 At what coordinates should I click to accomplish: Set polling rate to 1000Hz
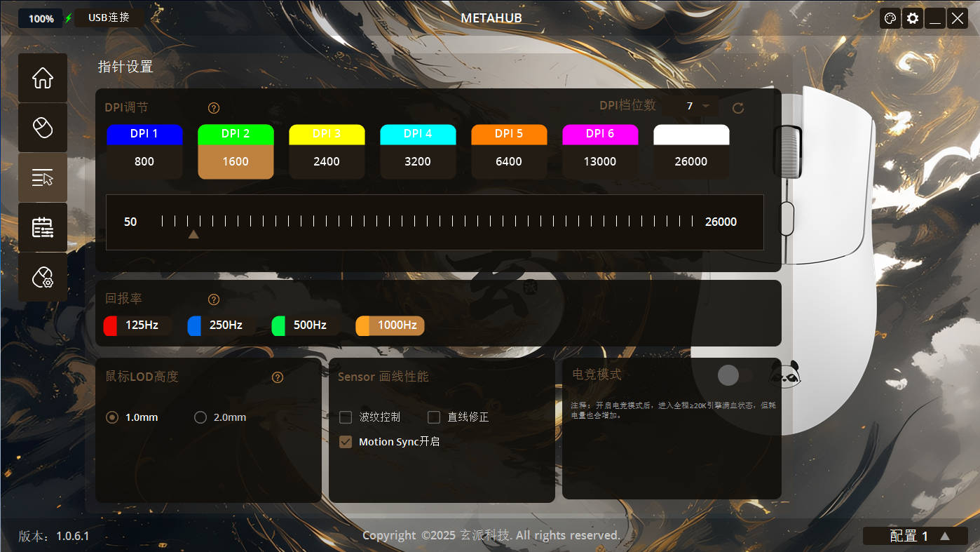pyautogui.click(x=390, y=325)
